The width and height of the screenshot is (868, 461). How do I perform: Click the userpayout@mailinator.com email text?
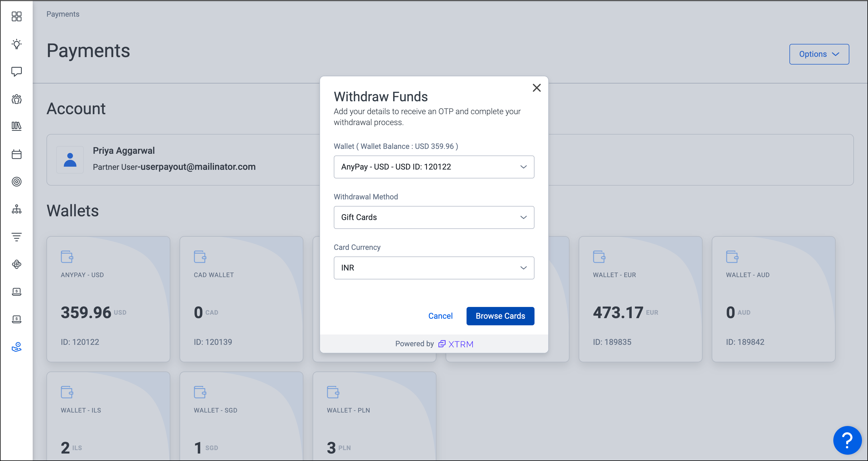[x=198, y=167]
